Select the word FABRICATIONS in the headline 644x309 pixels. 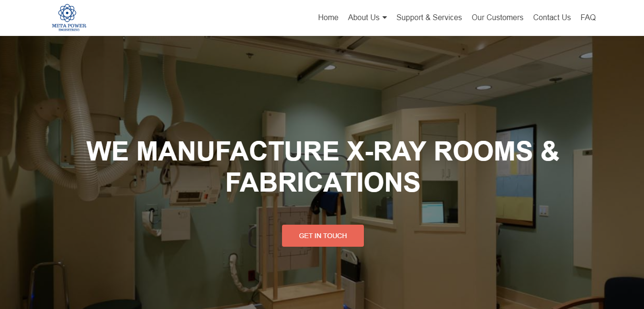coord(323,183)
